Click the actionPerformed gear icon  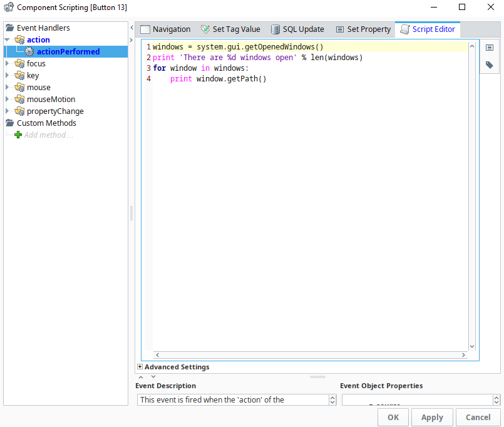tap(29, 51)
